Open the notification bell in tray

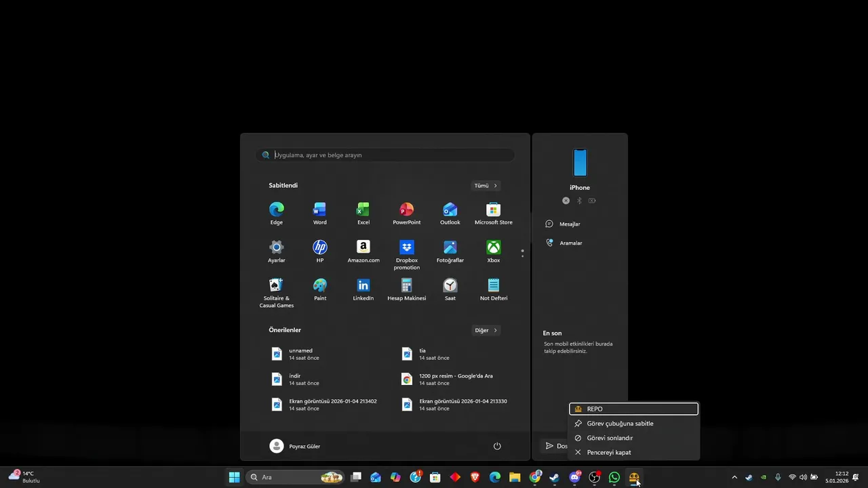tap(856, 477)
